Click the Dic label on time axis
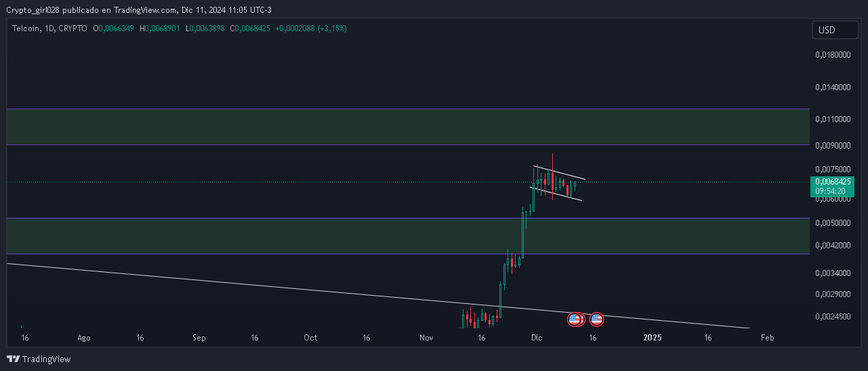 tap(537, 337)
